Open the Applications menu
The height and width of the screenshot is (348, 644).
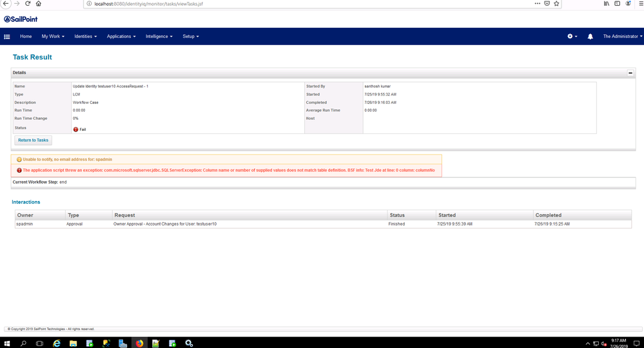click(121, 37)
